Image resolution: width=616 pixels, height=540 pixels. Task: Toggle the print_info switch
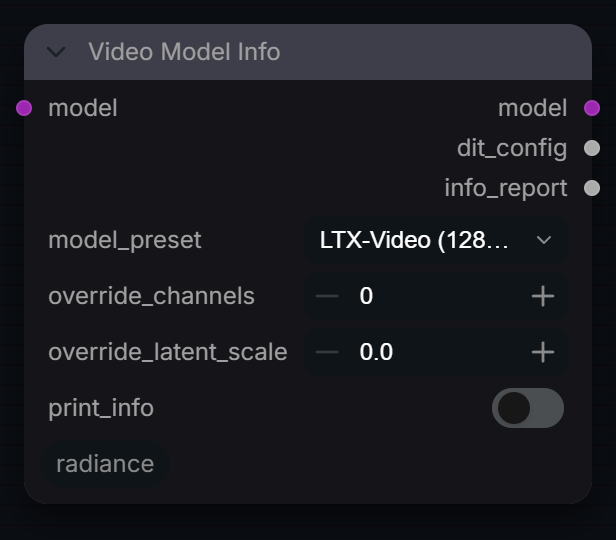528,408
